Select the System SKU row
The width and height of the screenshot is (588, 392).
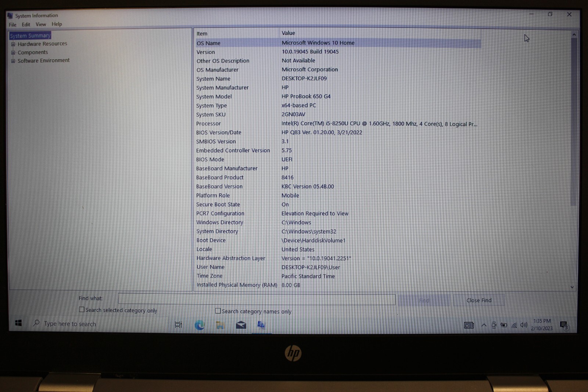[338, 114]
